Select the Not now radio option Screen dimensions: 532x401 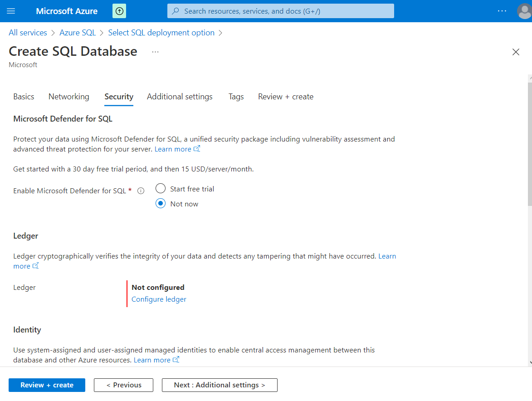[x=161, y=204]
